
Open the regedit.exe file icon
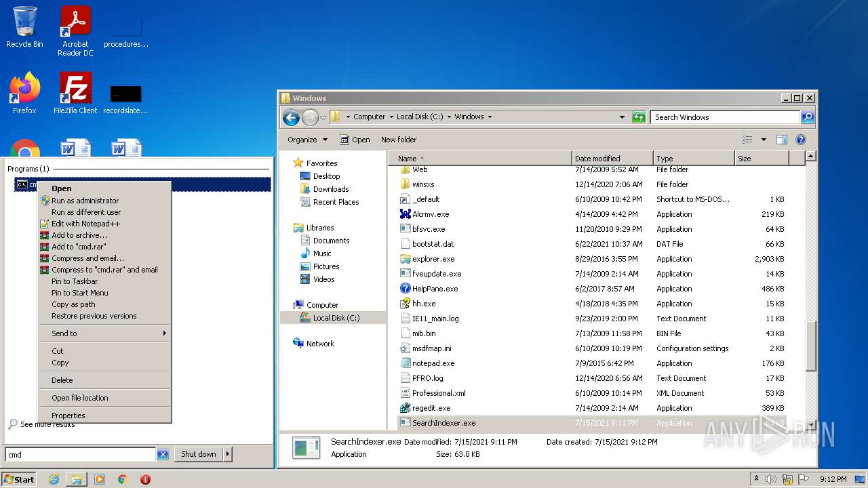[x=406, y=408]
